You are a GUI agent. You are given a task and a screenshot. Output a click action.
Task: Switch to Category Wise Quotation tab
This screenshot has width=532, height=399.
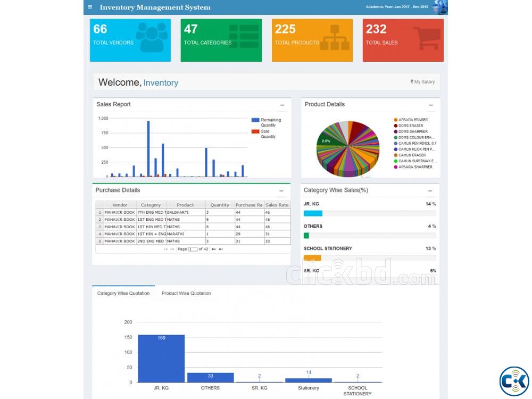pos(123,293)
